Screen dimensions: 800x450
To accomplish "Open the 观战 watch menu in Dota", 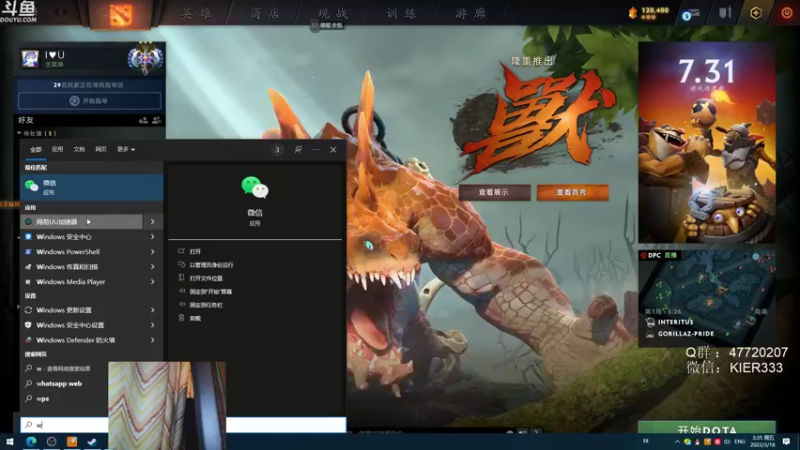I will 333,13.
